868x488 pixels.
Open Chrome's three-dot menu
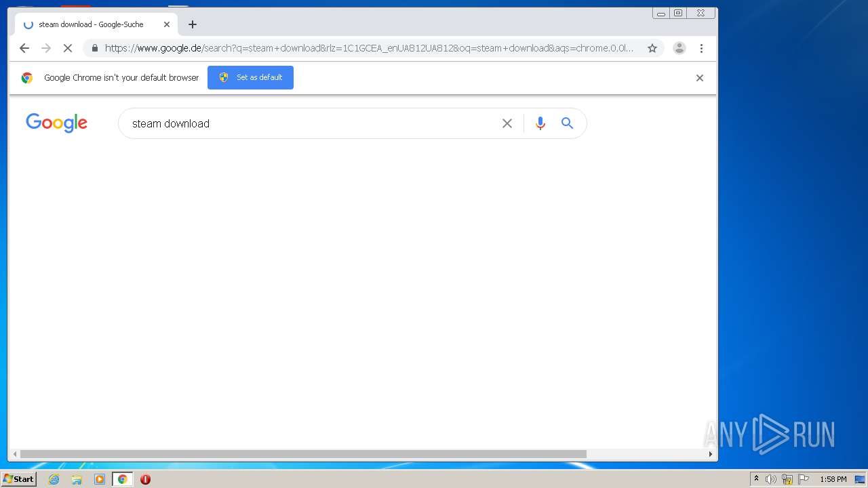tap(701, 48)
